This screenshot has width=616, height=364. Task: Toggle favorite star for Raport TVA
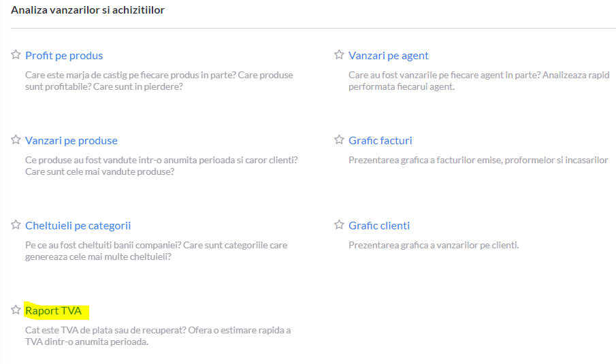pos(16,310)
